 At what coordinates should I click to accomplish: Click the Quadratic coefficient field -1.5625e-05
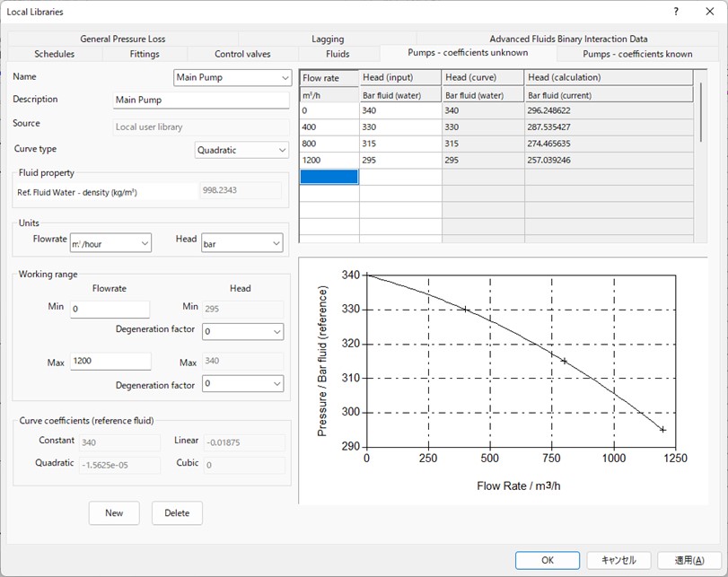[119, 465]
